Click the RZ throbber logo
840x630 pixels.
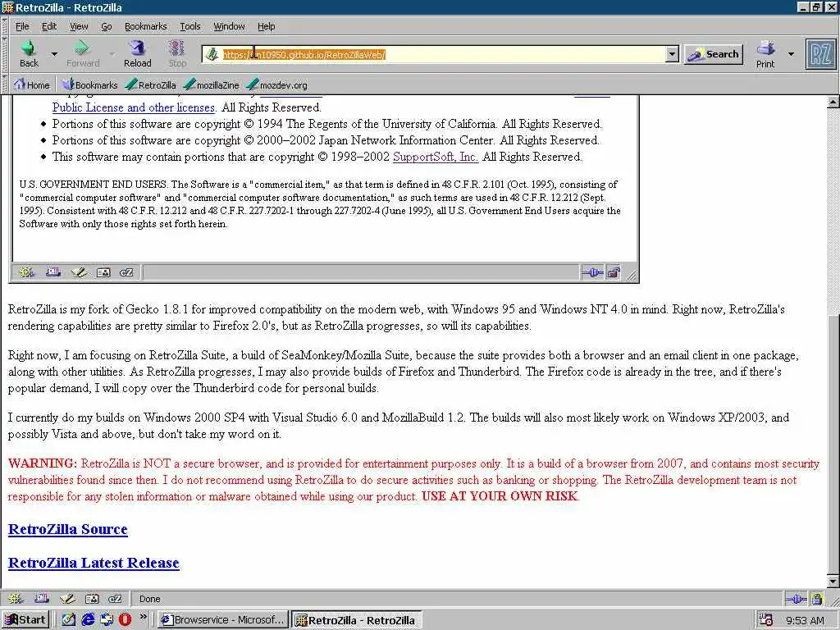[x=820, y=54]
